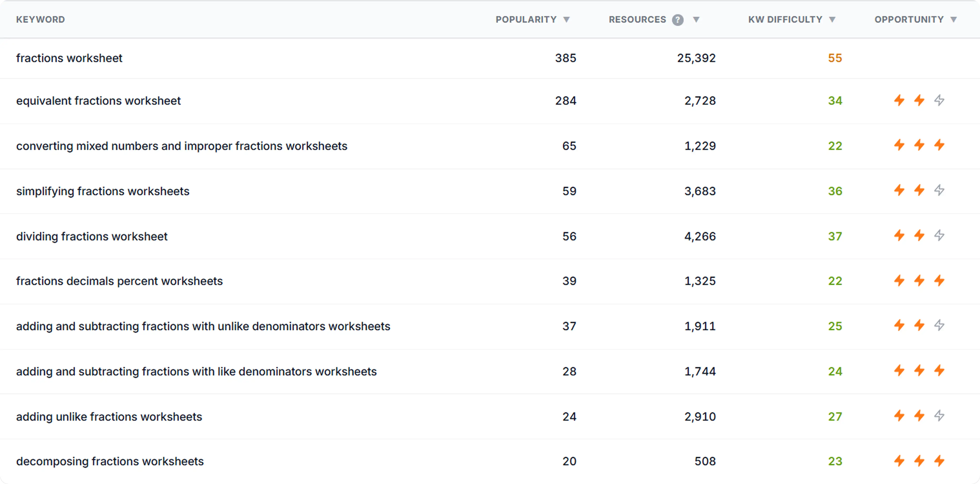Click the first lightning bolt for equivalent fractions worksheet

coord(899,101)
